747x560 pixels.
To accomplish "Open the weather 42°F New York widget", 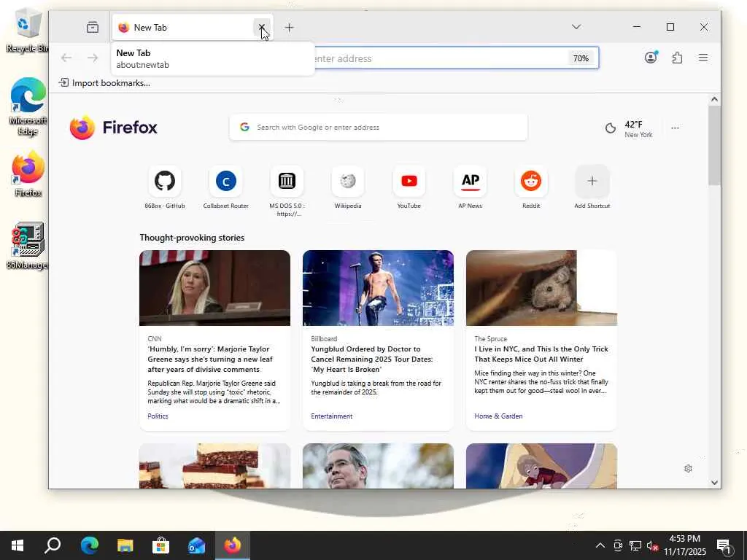I will click(629, 128).
